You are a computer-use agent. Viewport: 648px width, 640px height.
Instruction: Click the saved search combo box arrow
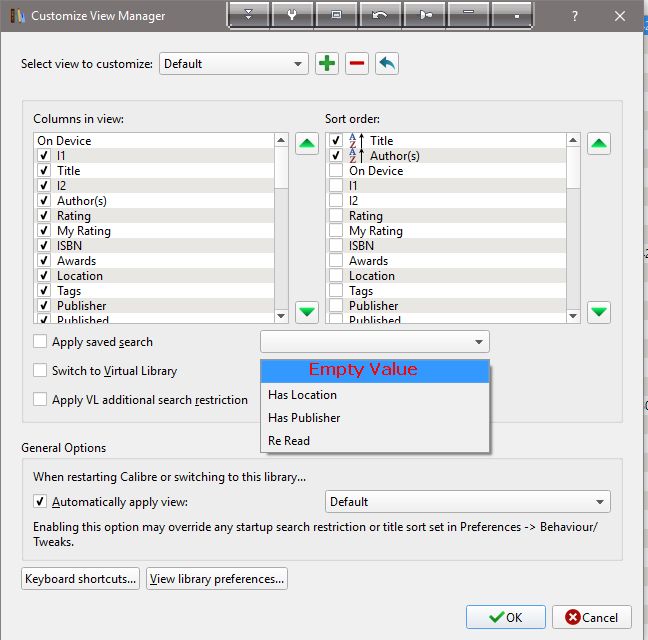(x=479, y=342)
